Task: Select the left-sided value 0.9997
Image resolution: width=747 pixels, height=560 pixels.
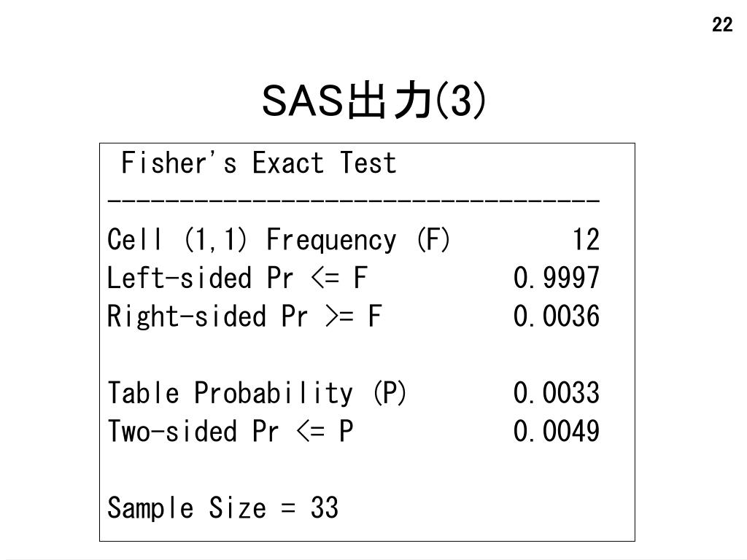Action: (557, 278)
